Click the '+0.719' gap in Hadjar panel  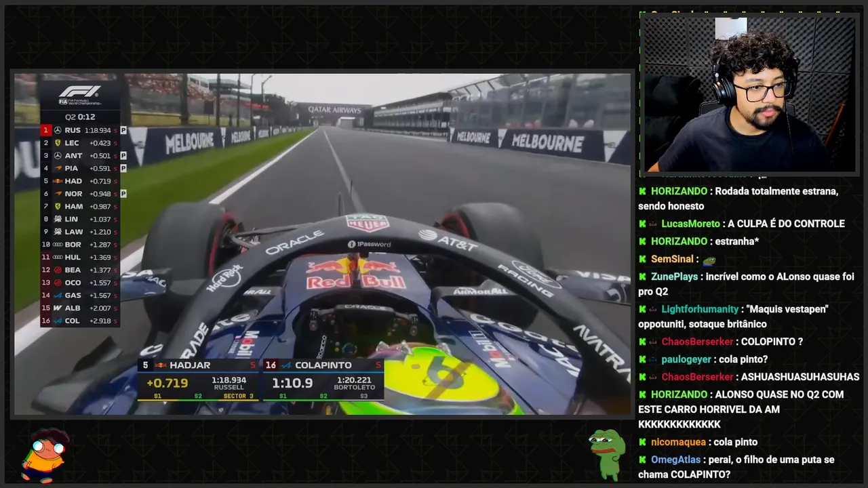point(167,383)
